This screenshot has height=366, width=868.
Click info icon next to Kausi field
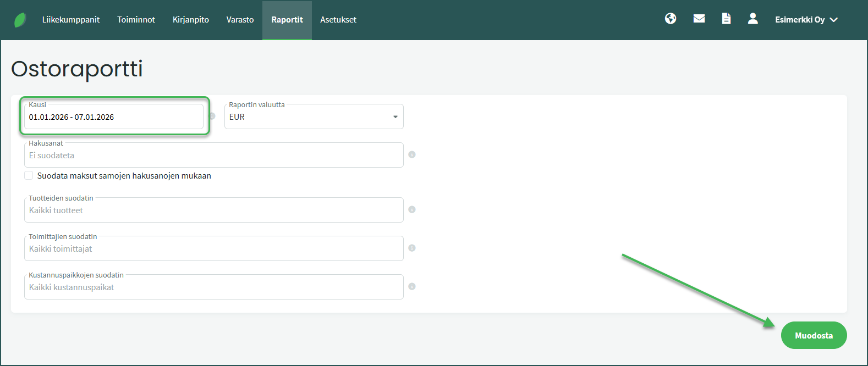212,117
